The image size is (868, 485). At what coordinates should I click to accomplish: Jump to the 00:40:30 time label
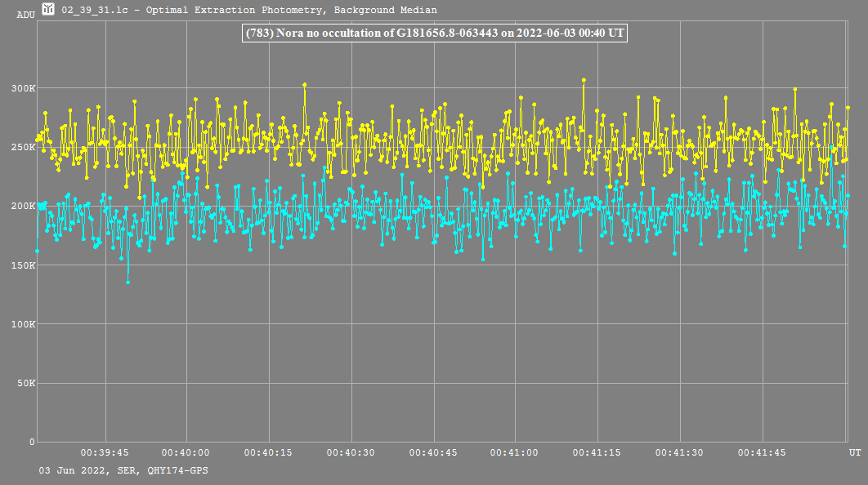point(351,452)
